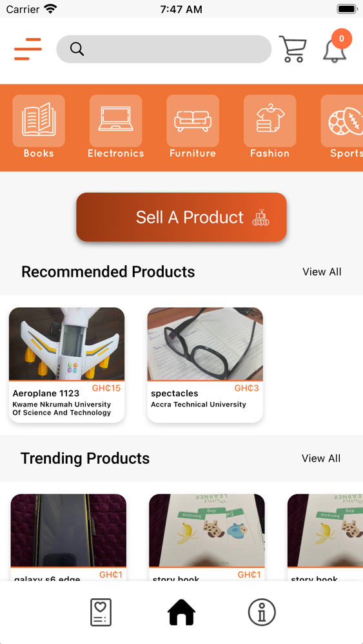Select the Books category icon
This screenshot has width=363, height=644.
[39, 121]
